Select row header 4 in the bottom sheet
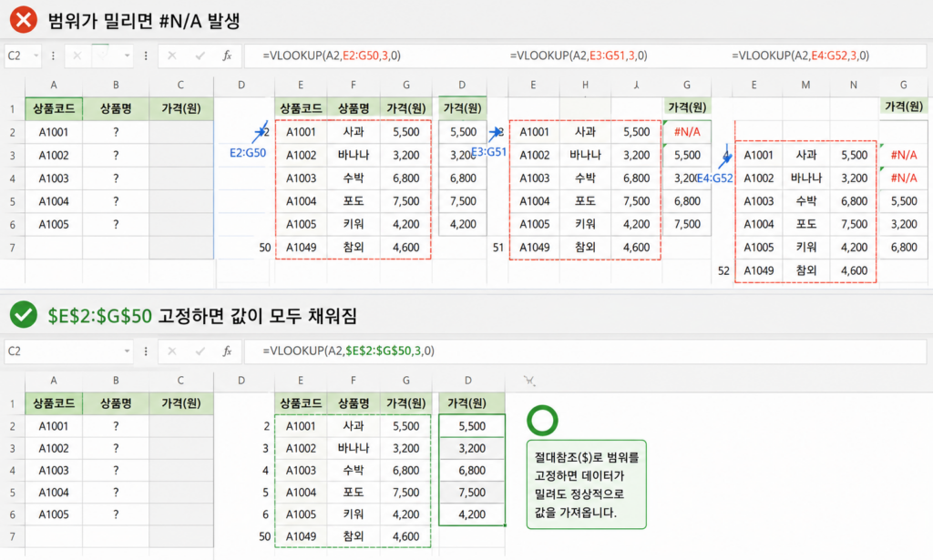 pos(12,470)
